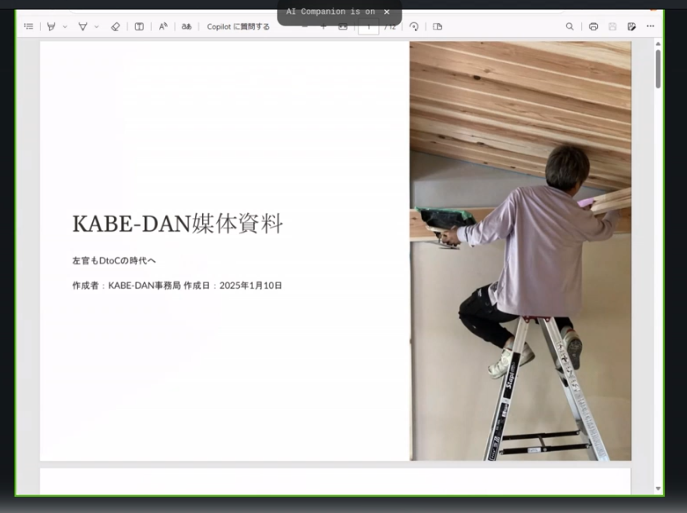Click the worker on ladder photo
The width and height of the screenshot is (687, 513).
[x=520, y=250]
